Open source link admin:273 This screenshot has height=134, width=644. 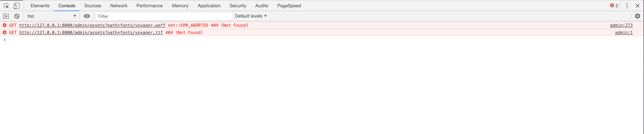[621, 25]
